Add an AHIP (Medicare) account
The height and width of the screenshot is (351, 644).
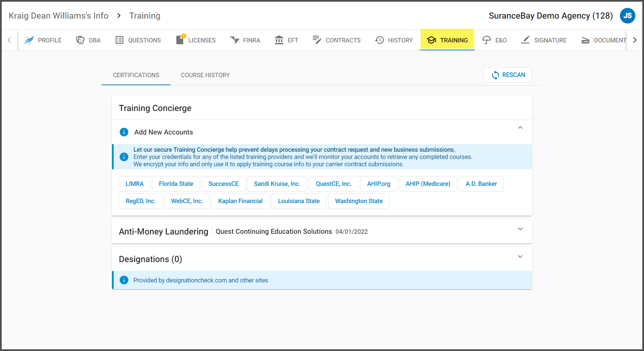click(428, 184)
